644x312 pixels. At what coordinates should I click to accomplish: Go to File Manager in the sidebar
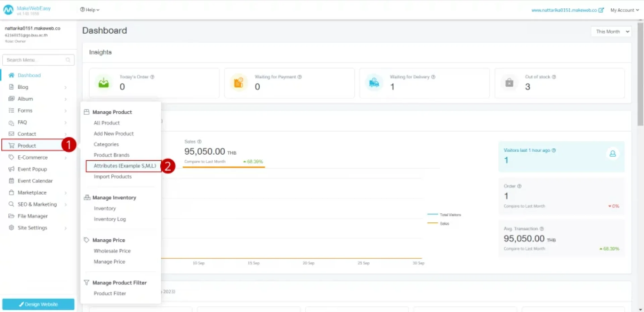[33, 216]
